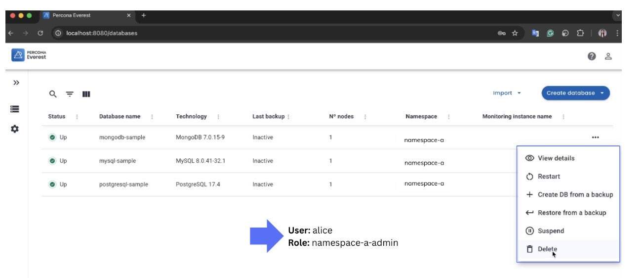Select Restart from the actions menu
The image size is (644, 278).
549,177
